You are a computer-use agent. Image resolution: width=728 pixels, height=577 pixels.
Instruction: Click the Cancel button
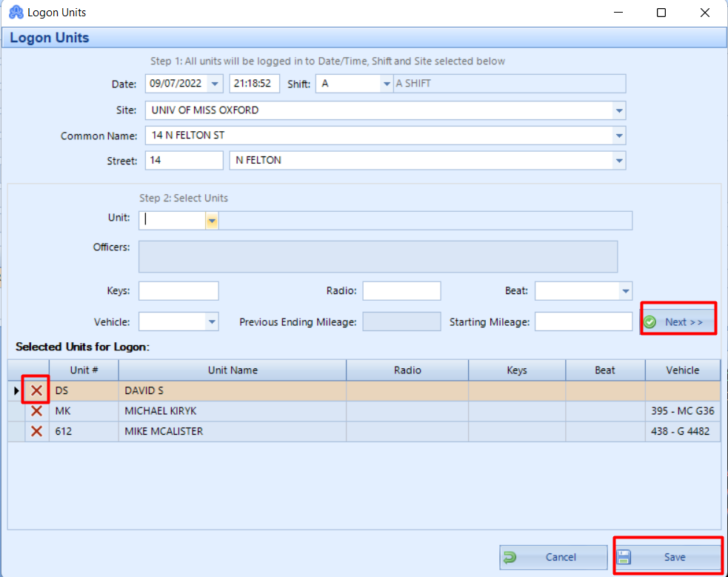click(x=553, y=556)
